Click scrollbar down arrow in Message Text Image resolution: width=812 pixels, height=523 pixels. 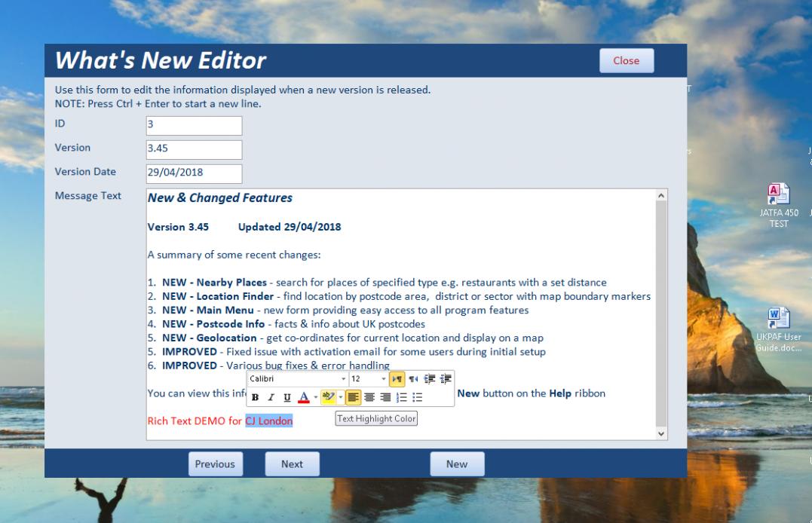click(660, 434)
